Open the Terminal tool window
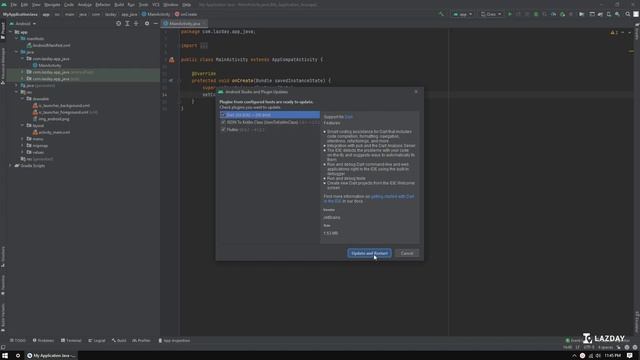The image size is (640, 360). coord(71,340)
